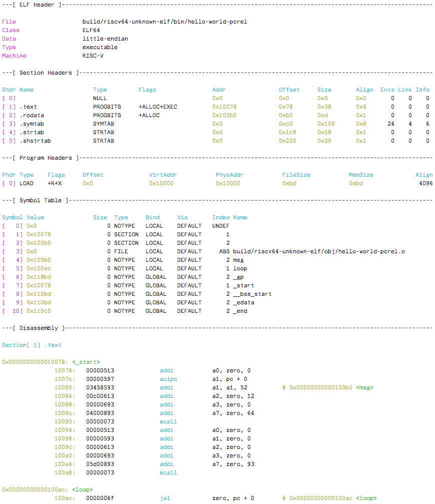Select the _end symbol name
Viewport: 435px width, 504px height.
coord(240,311)
